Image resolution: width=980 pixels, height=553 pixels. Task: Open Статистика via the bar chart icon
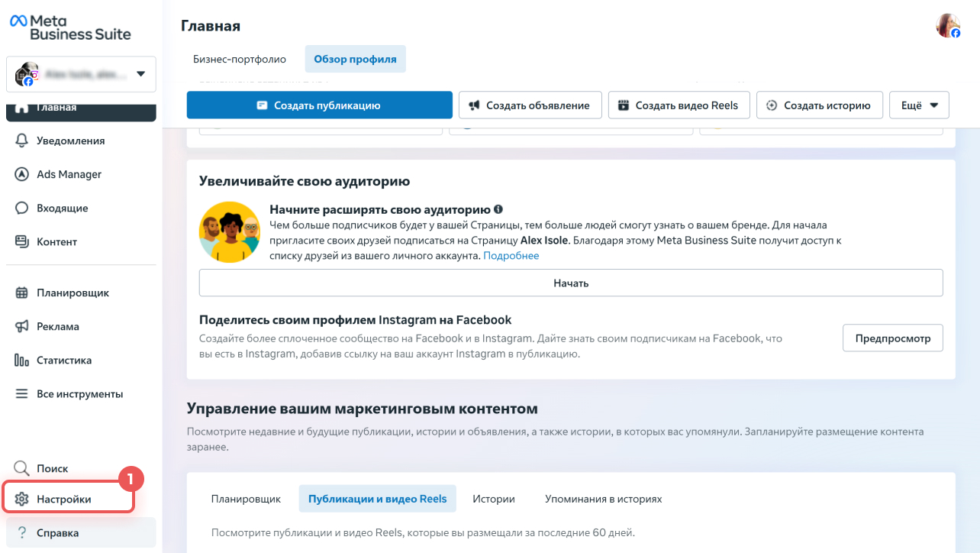click(22, 360)
